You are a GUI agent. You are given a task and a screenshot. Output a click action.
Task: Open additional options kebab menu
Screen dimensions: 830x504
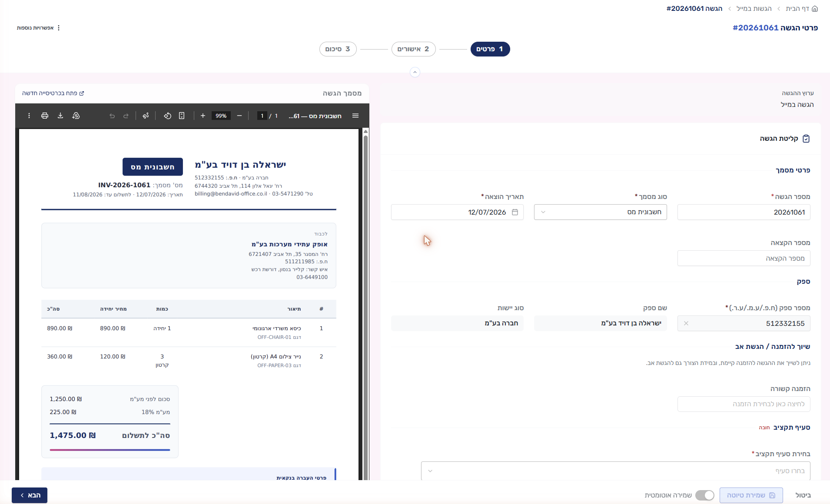(59, 28)
